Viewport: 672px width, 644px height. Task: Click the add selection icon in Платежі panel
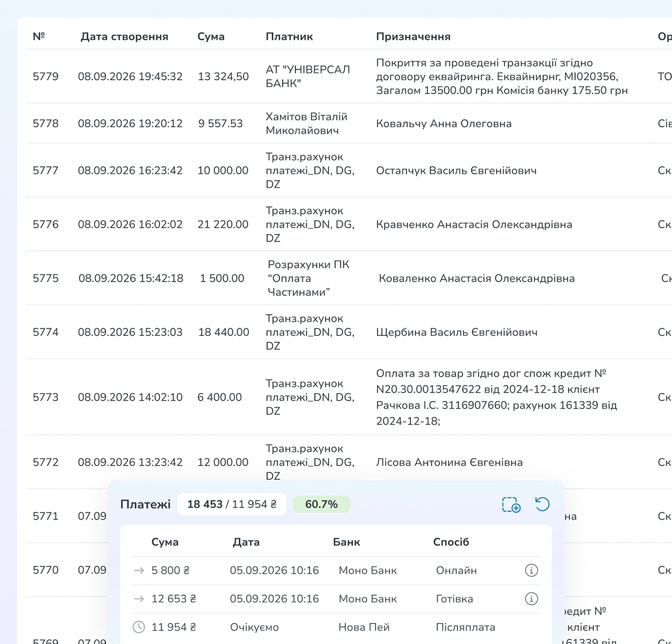point(511,504)
